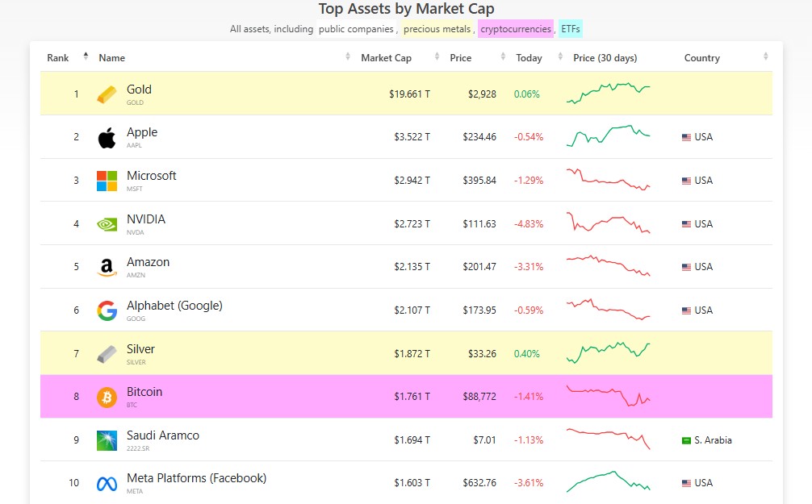Image resolution: width=812 pixels, height=504 pixels.
Task: Open the Silver asset name link
Action: click(x=141, y=349)
